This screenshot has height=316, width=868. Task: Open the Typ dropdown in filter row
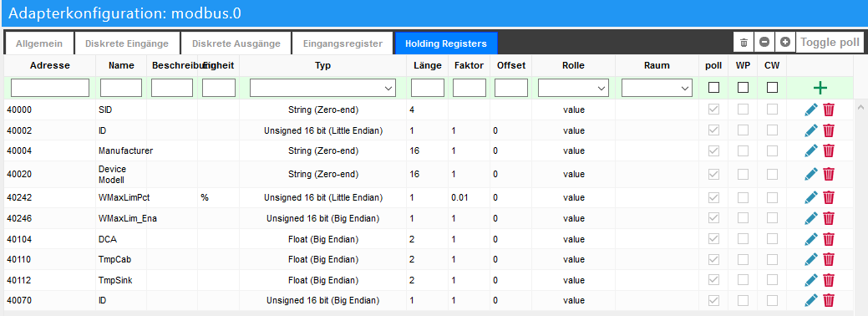pyautogui.click(x=322, y=88)
